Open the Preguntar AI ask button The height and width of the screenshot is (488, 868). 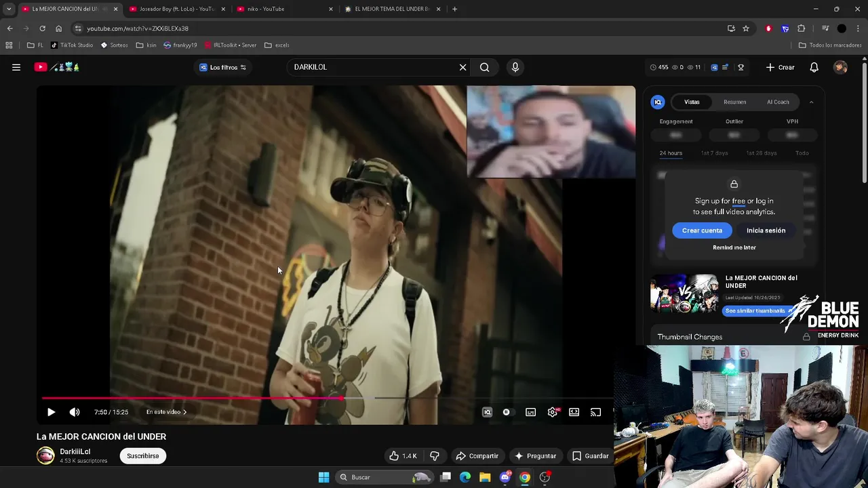535,456
